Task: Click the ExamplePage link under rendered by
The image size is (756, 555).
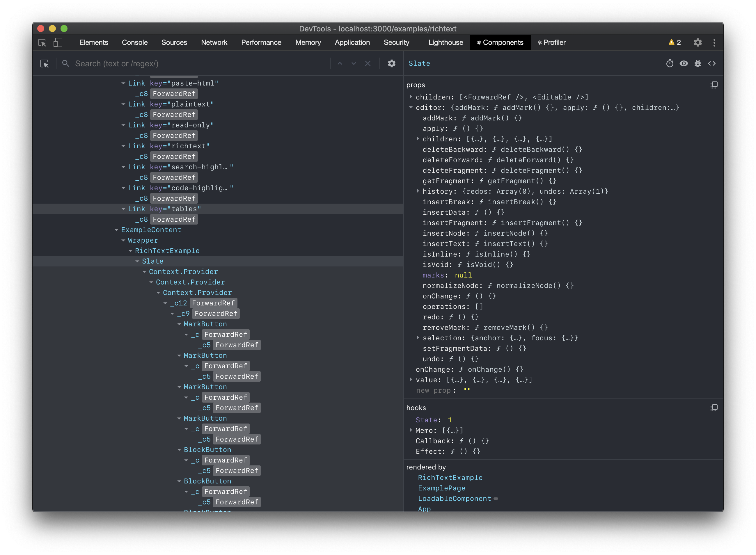Action: tap(441, 488)
